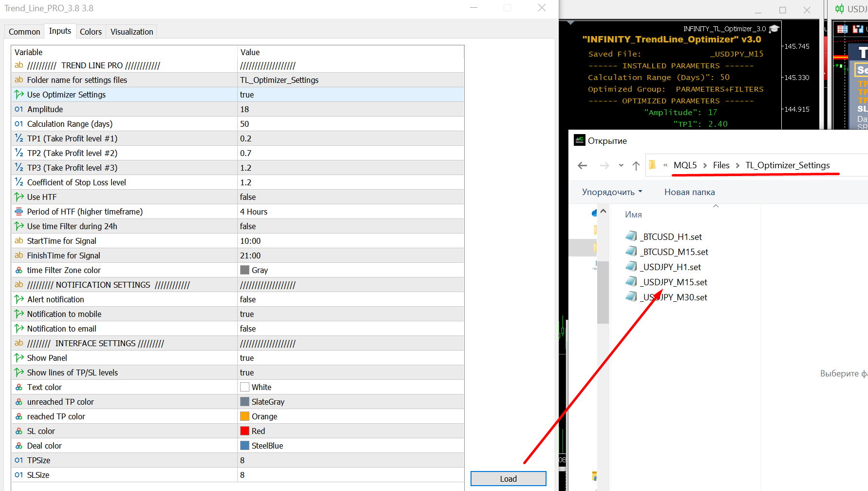
Task: Close the Trend_Line_PRO properties dialog
Action: 542,8
